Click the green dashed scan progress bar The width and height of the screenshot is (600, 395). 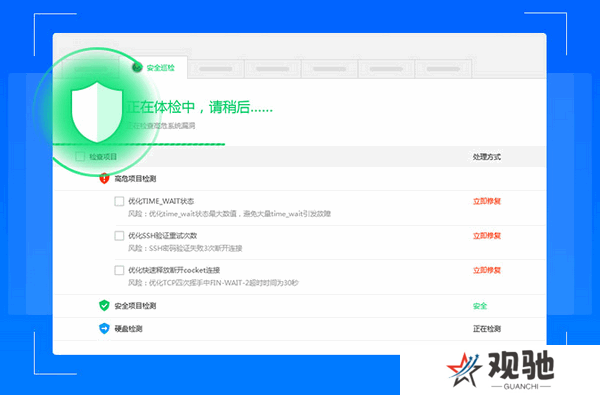click(x=139, y=144)
